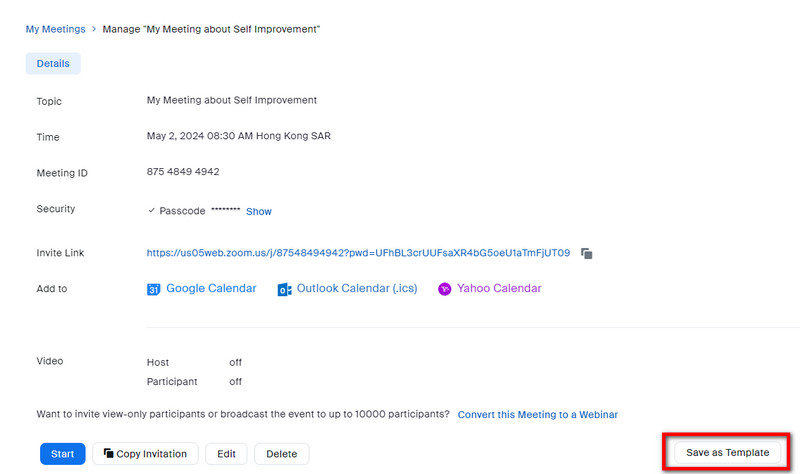Open the Details tab
800x474 pixels.
tap(53, 64)
